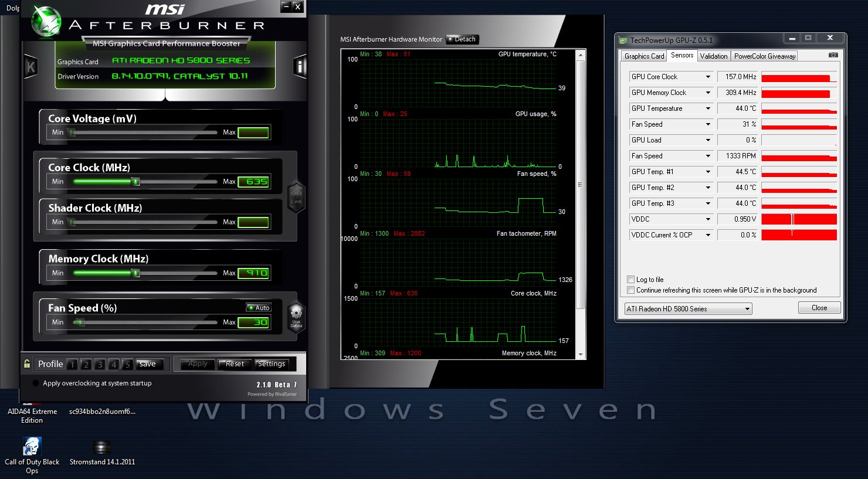Click the Memory Clock slider handle

136,273
